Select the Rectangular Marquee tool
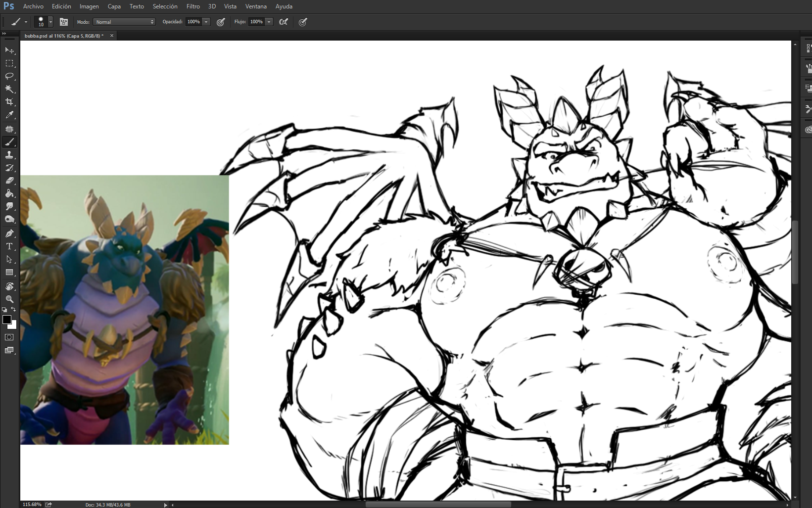Viewport: 812px width, 508px height. [x=9, y=63]
